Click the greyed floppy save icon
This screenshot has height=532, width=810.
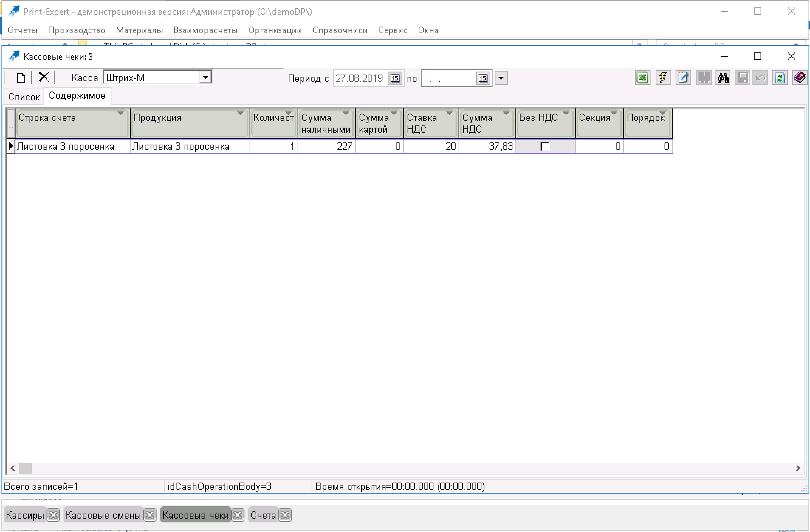[x=742, y=78]
